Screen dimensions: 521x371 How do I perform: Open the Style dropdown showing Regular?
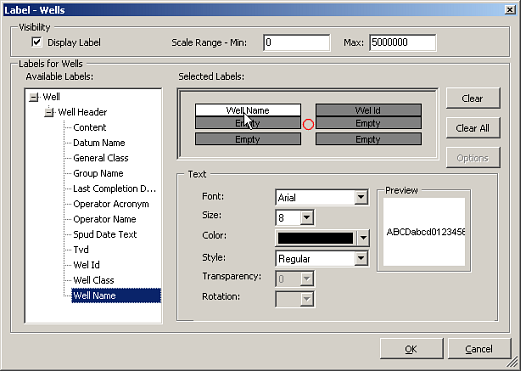pos(361,259)
